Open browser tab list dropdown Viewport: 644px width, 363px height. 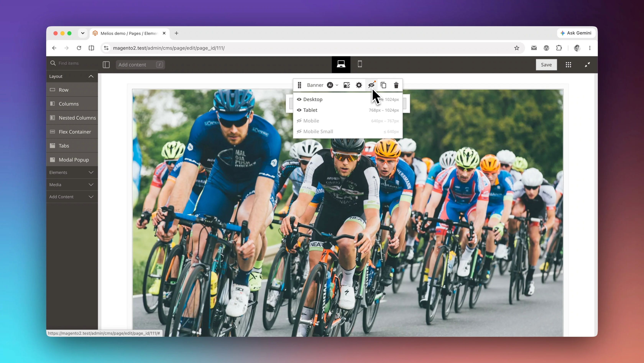tap(82, 33)
